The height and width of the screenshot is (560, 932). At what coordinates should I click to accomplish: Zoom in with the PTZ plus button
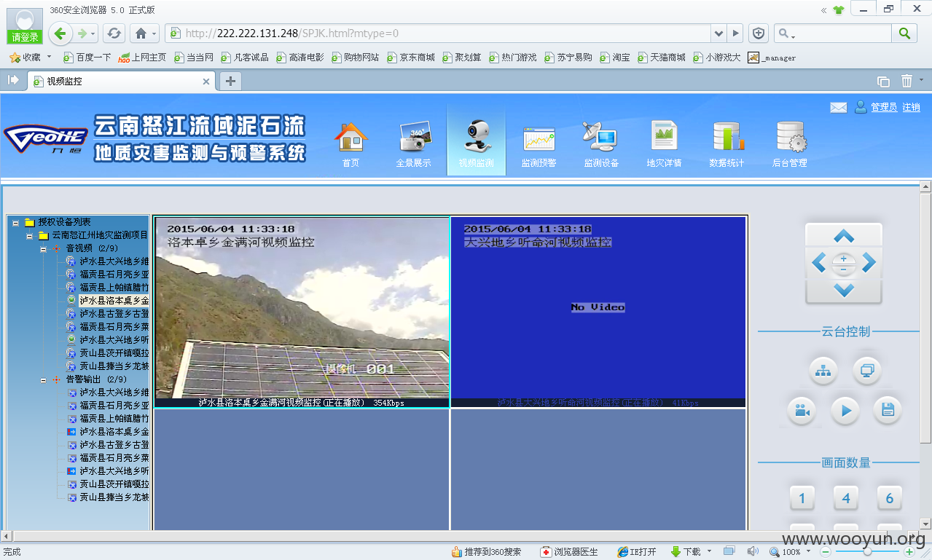point(843,259)
